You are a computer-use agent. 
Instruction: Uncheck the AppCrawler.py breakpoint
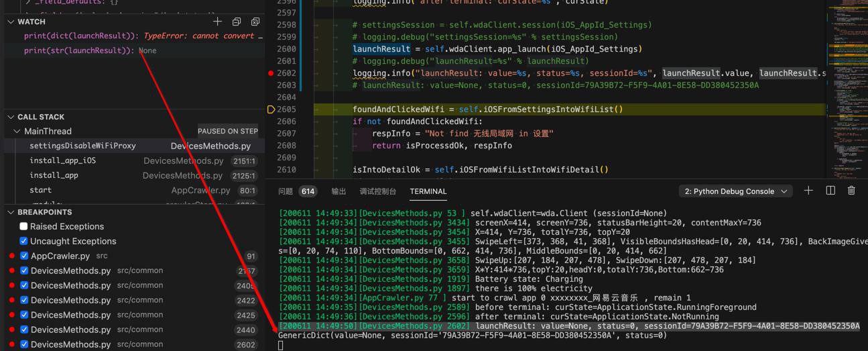pyautogui.click(x=24, y=256)
